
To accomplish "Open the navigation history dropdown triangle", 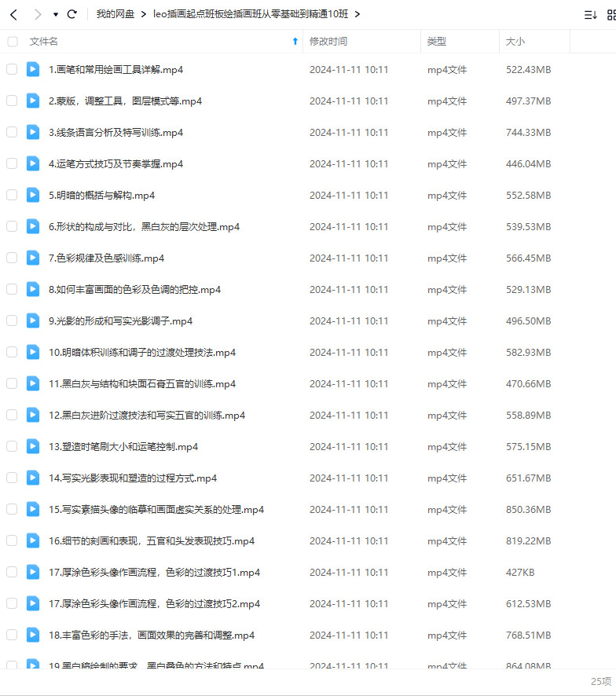I will pos(56,15).
